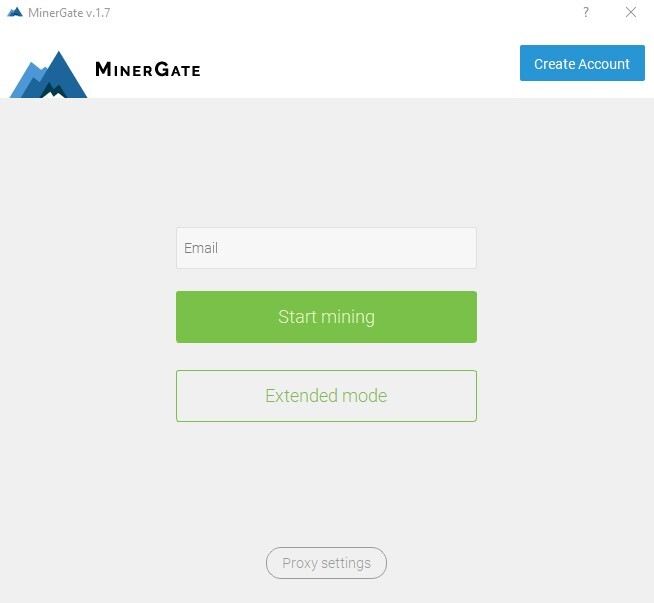Start mining with the green button
Image resolution: width=654 pixels, height=603 pixels.
pyautogui.click(x=326, y=317)
